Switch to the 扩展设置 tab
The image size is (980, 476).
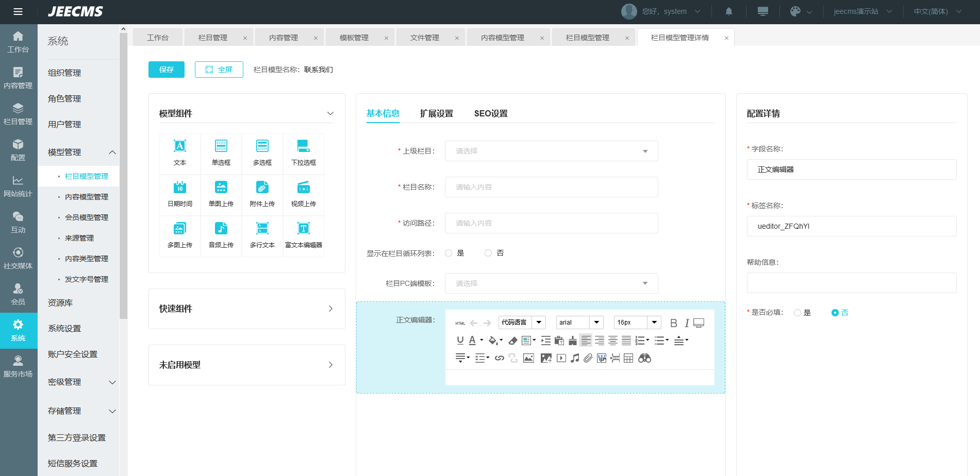(436, 113)
